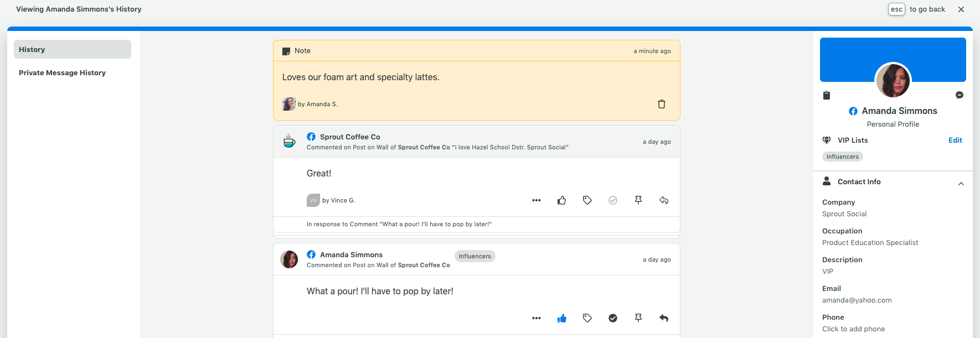Click the Amanda S. author avatar on the note
Image resolution: width=980 pixels, height=338 pixels.
pyautogui.click(x=289, y=104)
